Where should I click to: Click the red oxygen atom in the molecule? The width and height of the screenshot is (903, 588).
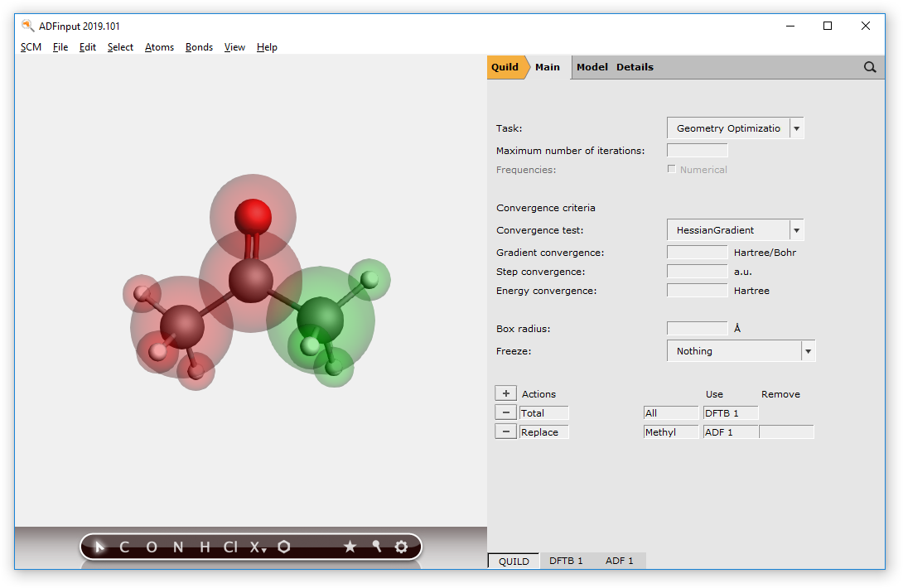[x=253, y=216]
